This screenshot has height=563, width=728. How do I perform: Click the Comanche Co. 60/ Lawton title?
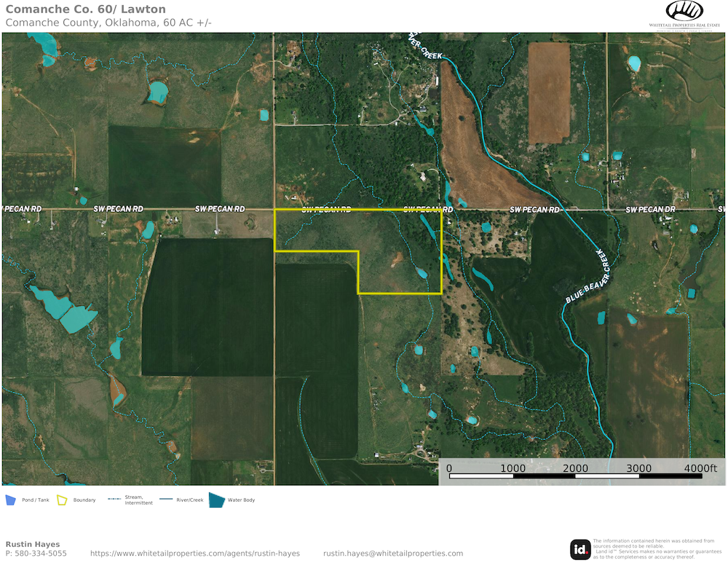point(85,9)
